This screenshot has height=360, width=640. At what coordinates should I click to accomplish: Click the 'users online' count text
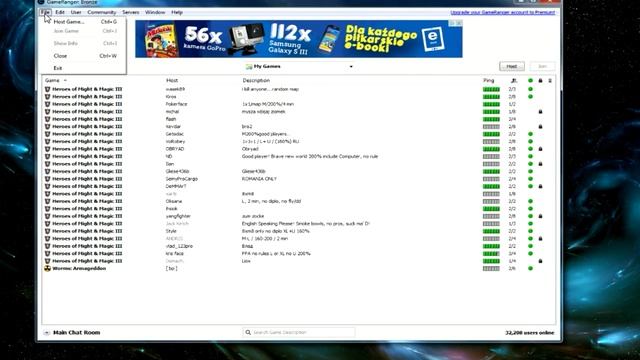coord(530,333)
